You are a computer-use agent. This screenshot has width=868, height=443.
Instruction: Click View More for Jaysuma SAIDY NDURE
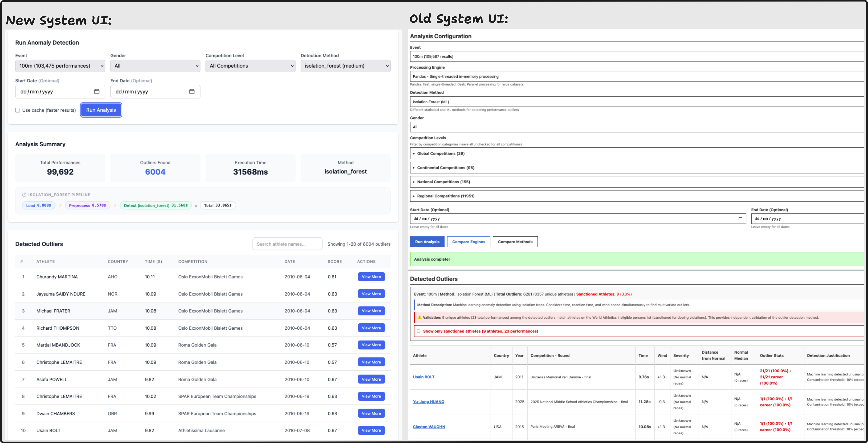pyautogui.click(x=371, y=294)
